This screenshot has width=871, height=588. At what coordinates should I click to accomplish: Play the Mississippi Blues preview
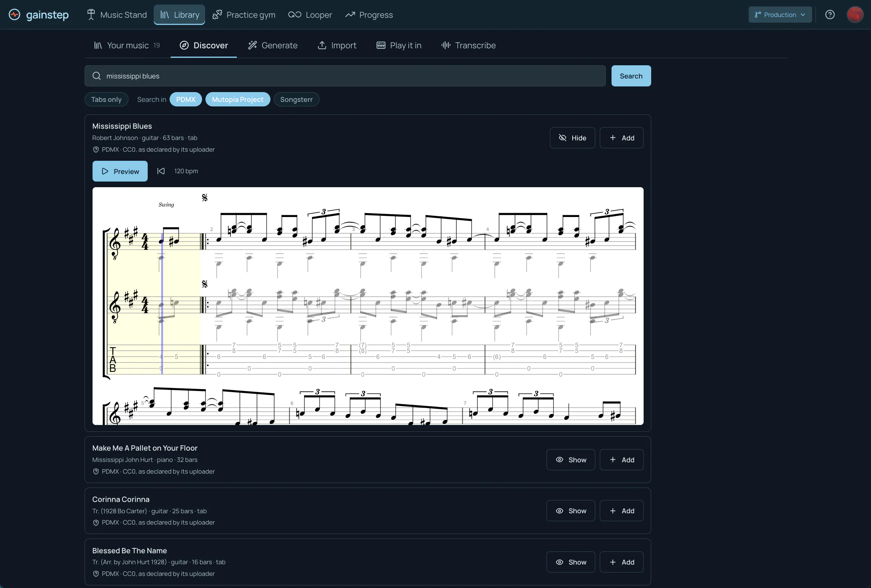coord(120,171)
